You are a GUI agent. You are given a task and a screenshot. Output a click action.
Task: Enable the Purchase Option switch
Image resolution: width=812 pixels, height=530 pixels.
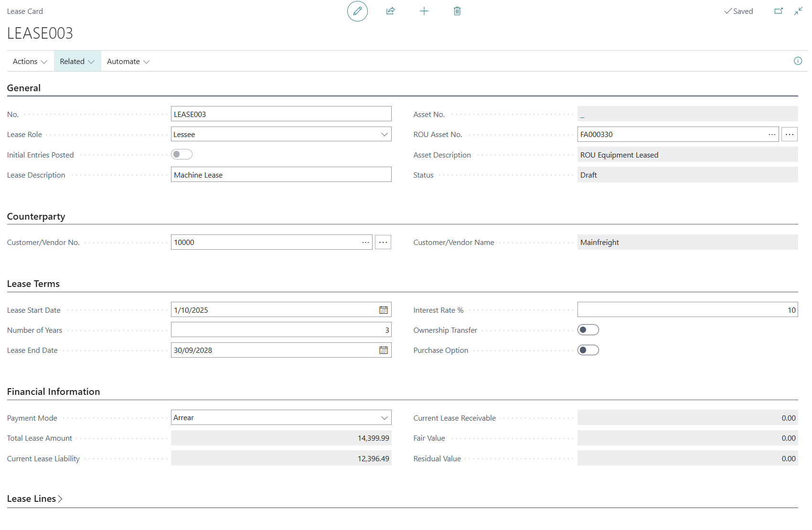coord(588,350)
